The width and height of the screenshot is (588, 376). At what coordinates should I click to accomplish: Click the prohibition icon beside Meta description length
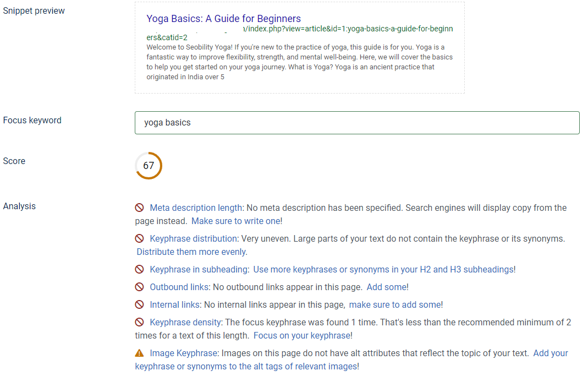coord(139,208)
